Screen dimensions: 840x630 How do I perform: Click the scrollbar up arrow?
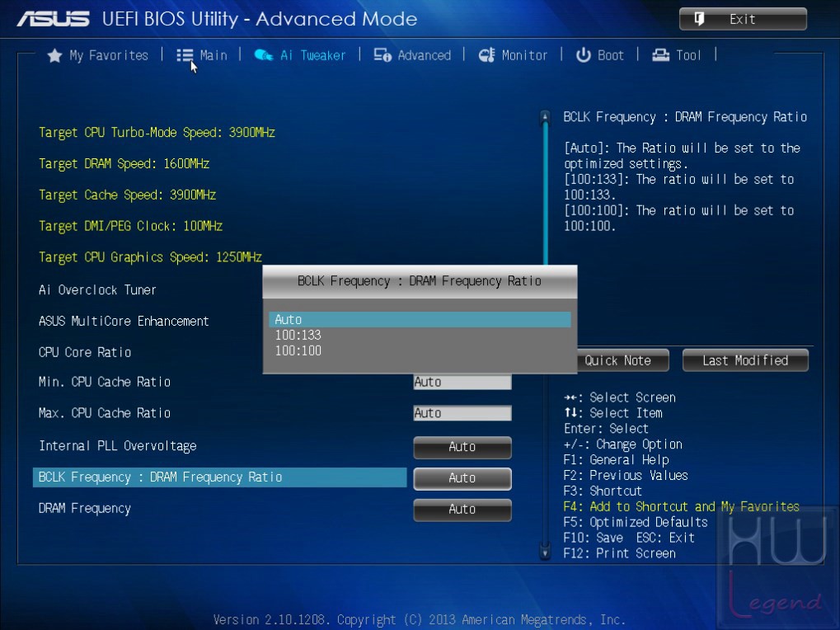[545, 116]
